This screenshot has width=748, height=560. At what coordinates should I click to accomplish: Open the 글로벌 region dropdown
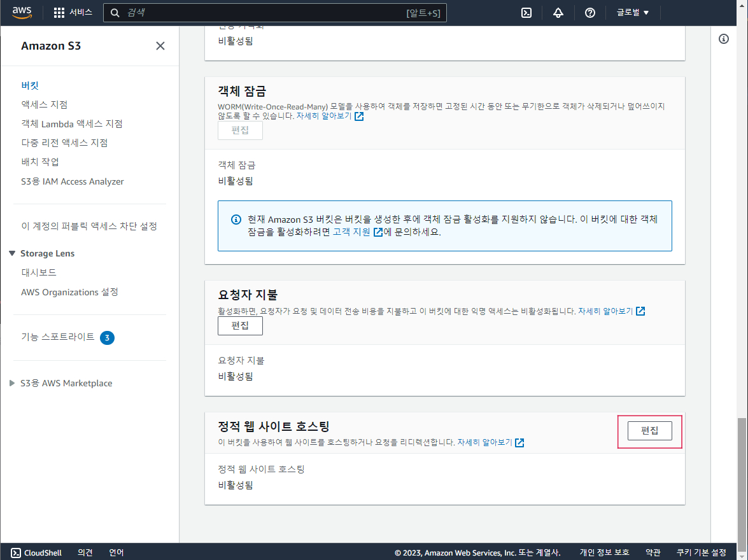(633, 13)
